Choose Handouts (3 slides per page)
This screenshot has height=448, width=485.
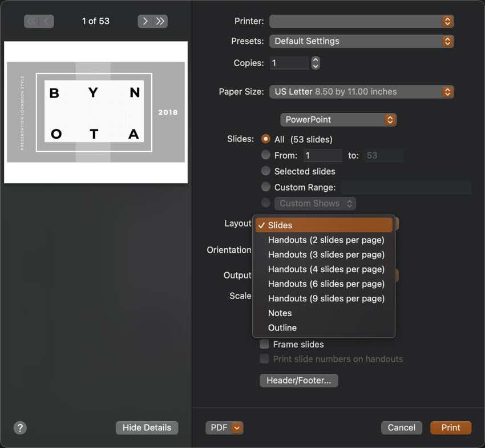pos(326,255)
